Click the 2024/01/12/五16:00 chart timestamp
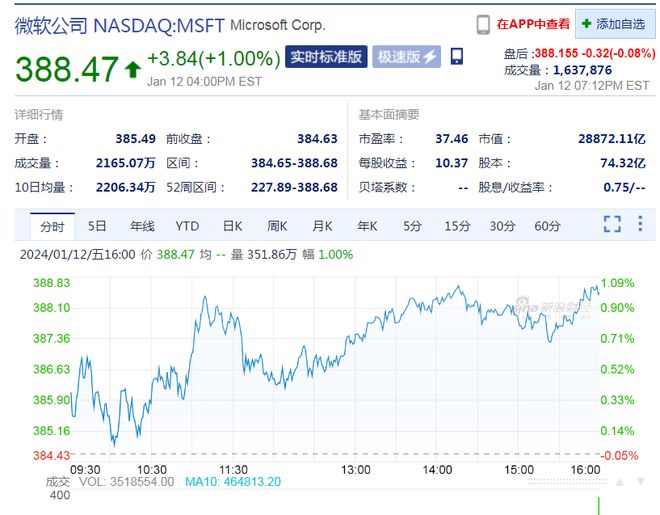The image size is (660, 515). (x=77, y=255)
